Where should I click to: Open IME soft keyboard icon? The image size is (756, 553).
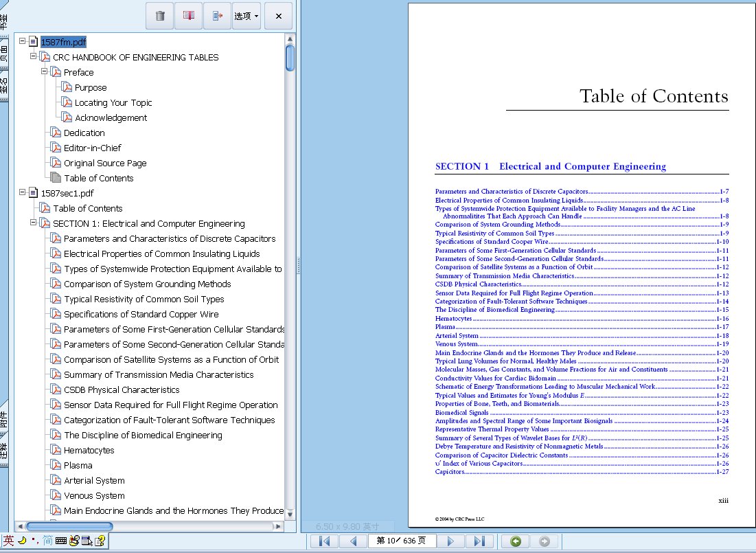(x=60, y=541)
